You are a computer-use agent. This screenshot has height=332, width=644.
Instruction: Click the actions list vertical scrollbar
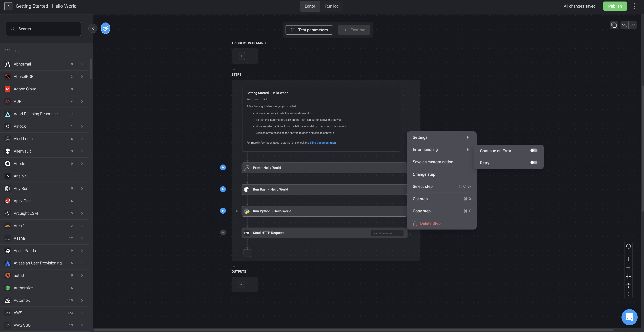[x=91, y=69]
